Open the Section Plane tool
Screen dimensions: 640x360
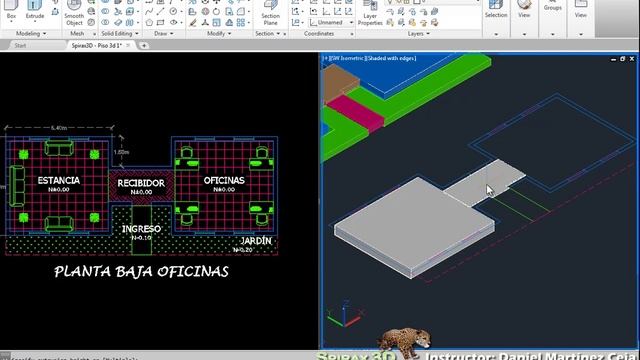tap(271, 13)
